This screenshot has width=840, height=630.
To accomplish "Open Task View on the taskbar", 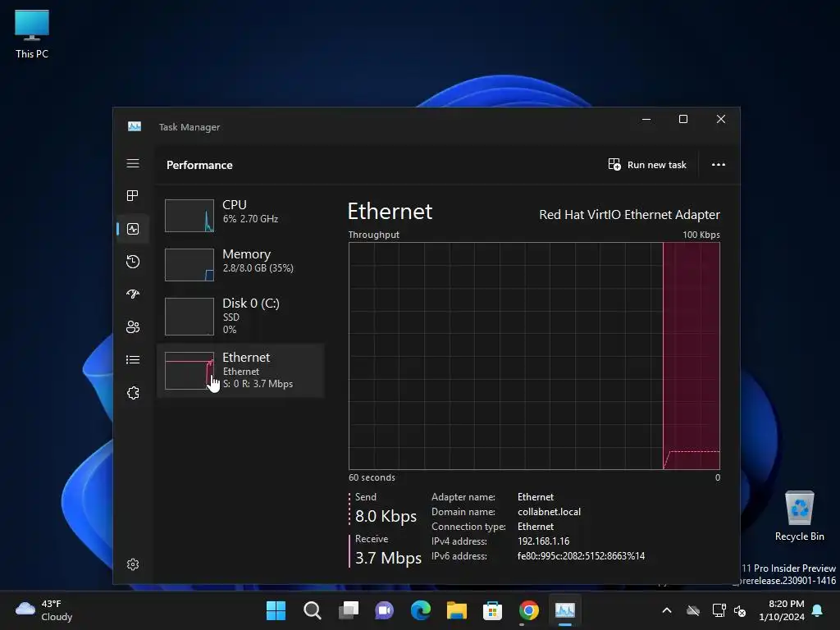I will click(x=348, y=610).
